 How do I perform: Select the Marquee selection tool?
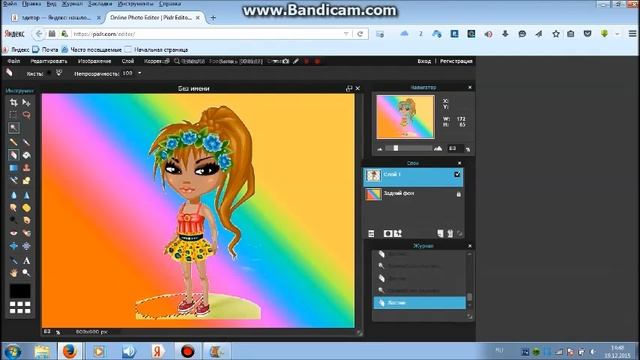13,115
